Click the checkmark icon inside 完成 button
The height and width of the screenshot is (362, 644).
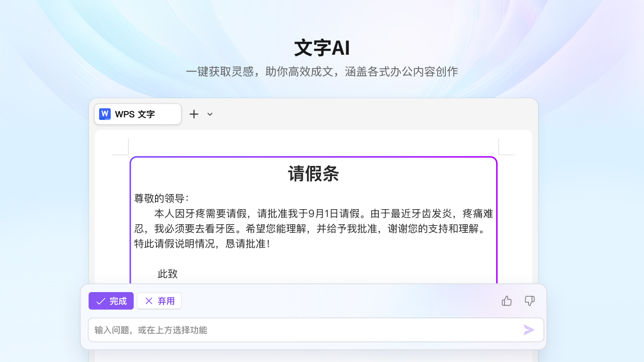pos(101,301)
